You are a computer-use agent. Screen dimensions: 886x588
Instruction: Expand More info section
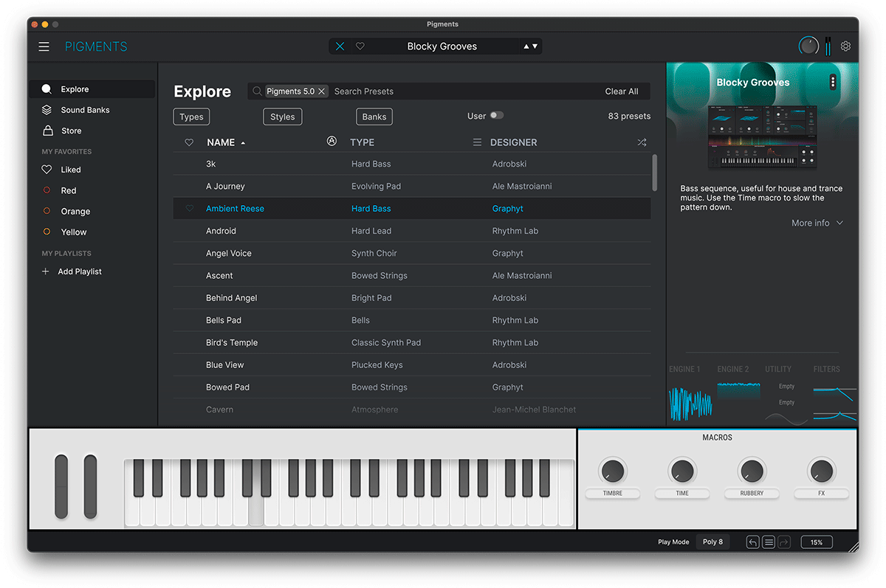[817, 223]
